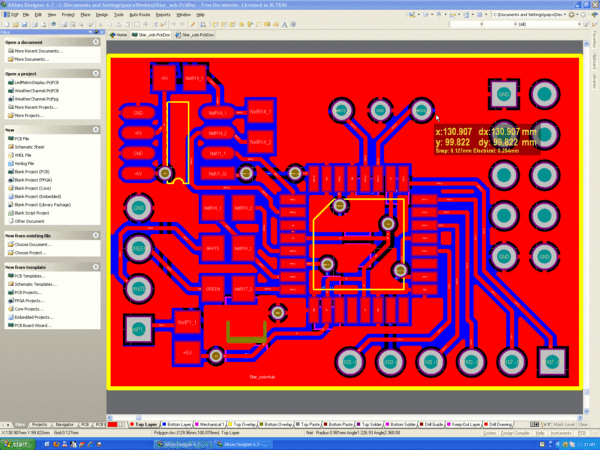Open the Files panel dropdown arrow
600x450 pixels.
click(90, 32)
